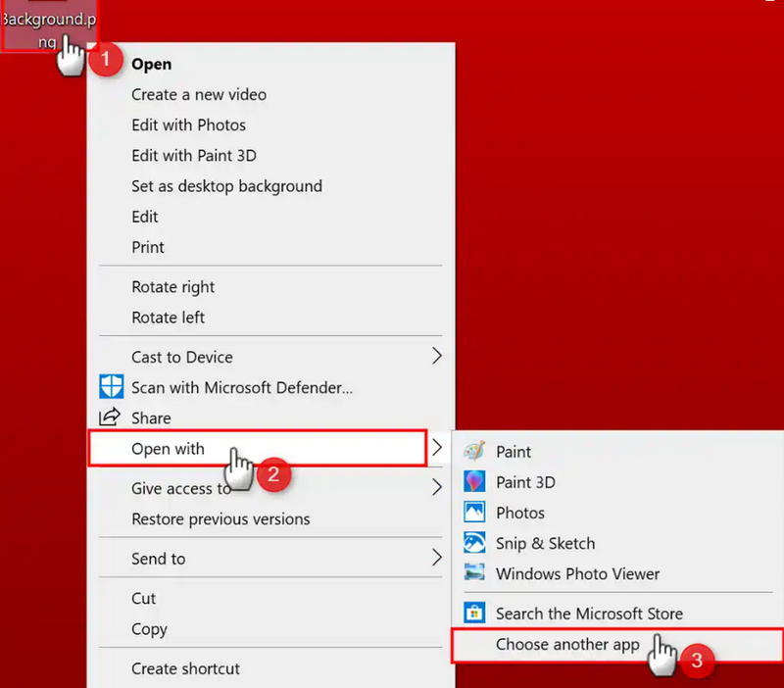The image size is (784, 688).
Task: Click the Paint 3D icon
Action: click(x=474, y=481)
